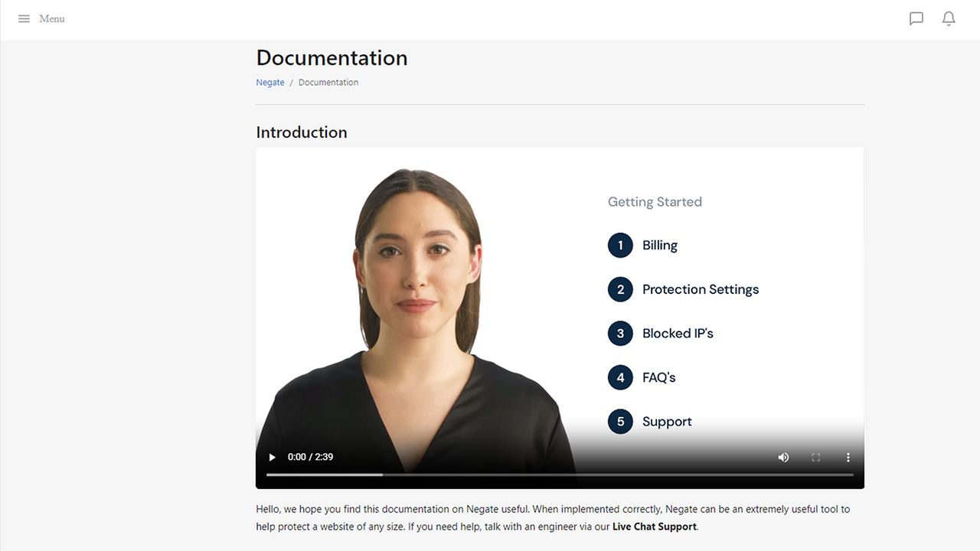Viewport: 980px width, 551px height.
Task: Seek along the video progress bar
Action: point(560,474)
